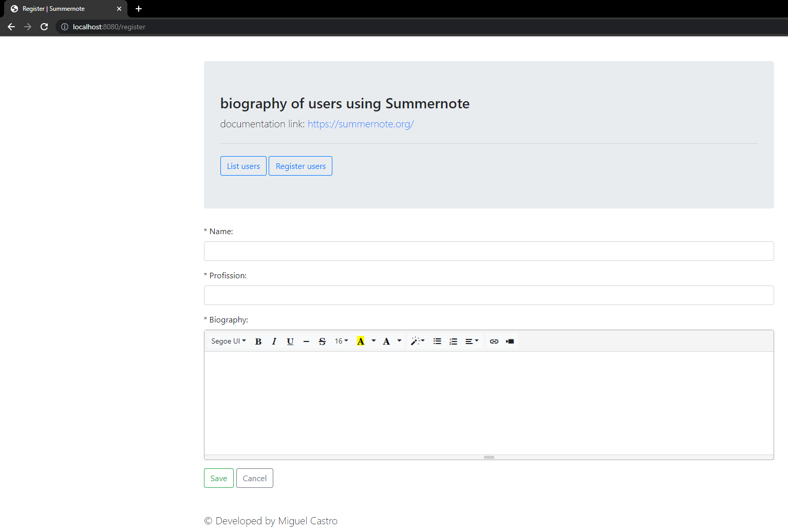788x532 pixels.
Task: Open the font color picker arrow
Action: click(399, 341)
